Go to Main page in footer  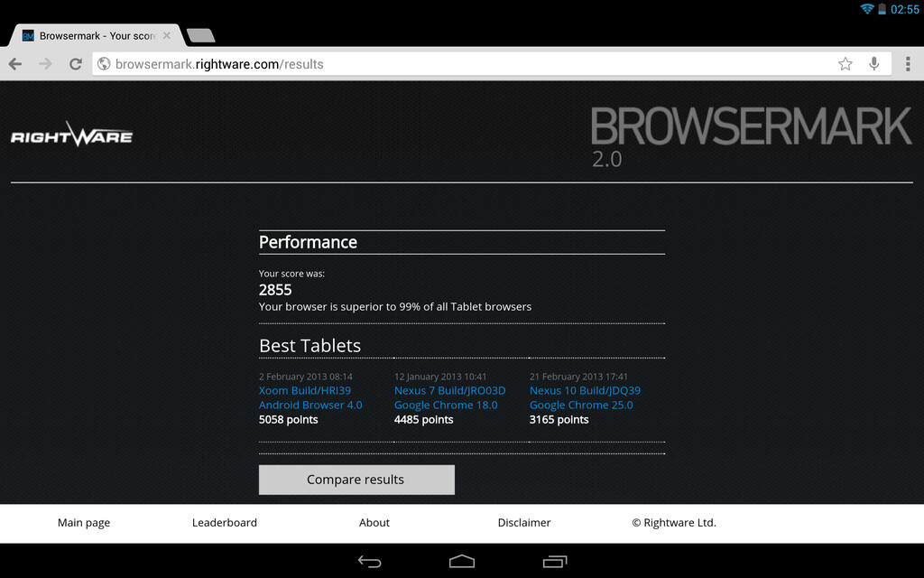click(x=84, y=523)
